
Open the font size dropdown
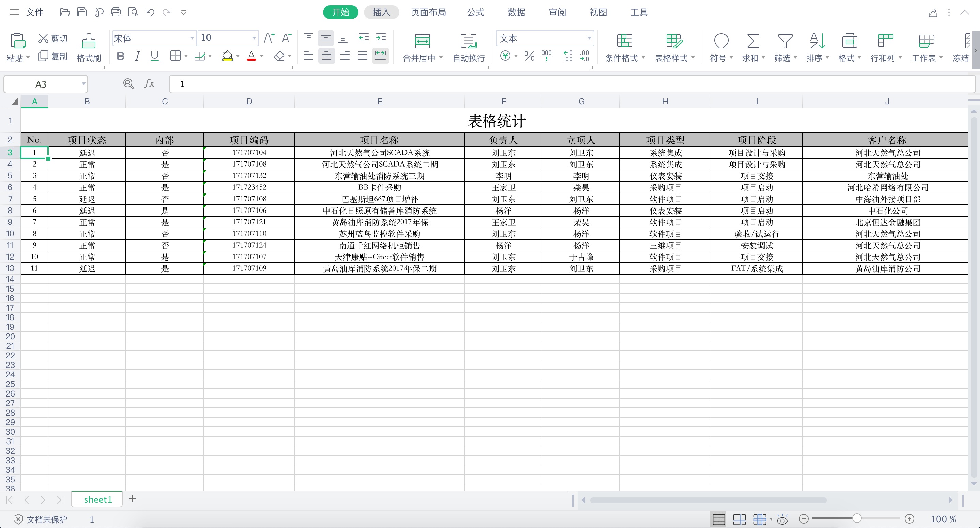pos(254,38)
